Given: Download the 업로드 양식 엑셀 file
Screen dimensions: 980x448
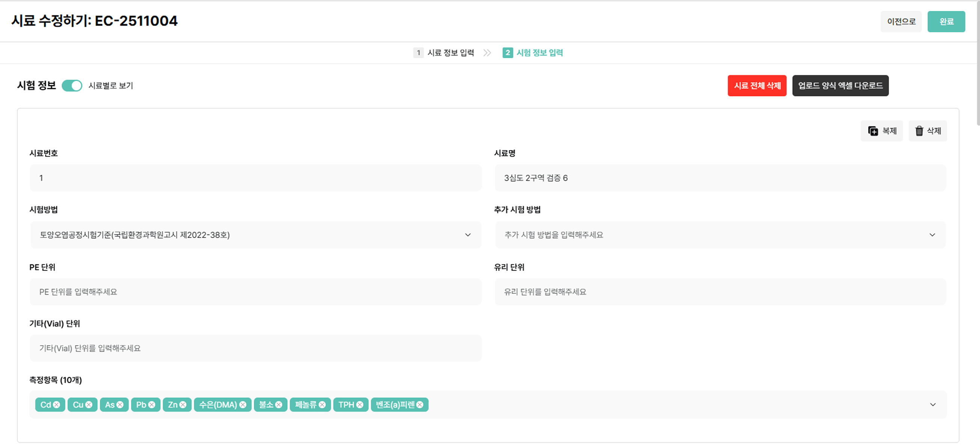Looking at the screenshot, I should click(x=840, y=86).
